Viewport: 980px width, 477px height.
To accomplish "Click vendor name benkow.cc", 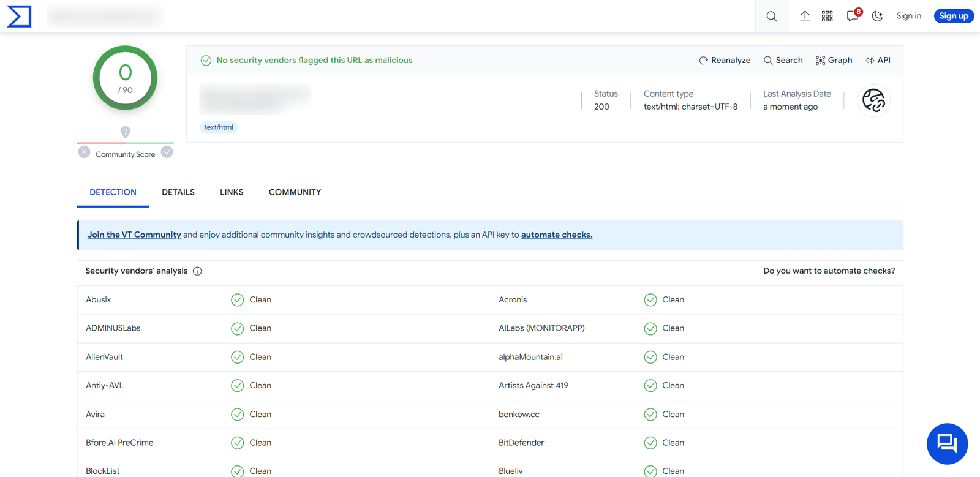I will tap(519, 414).
